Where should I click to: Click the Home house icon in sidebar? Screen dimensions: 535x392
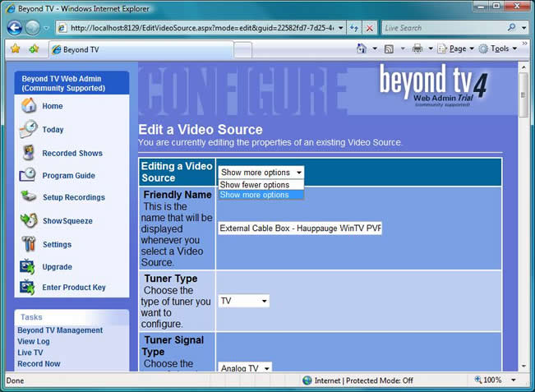click(x=29, y=105)
